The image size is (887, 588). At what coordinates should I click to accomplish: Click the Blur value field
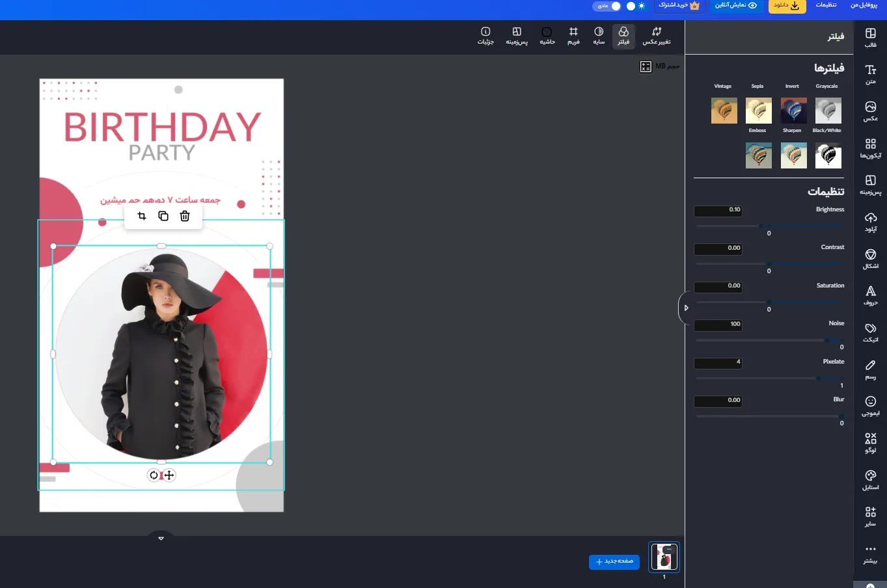[x=718, y=401]
